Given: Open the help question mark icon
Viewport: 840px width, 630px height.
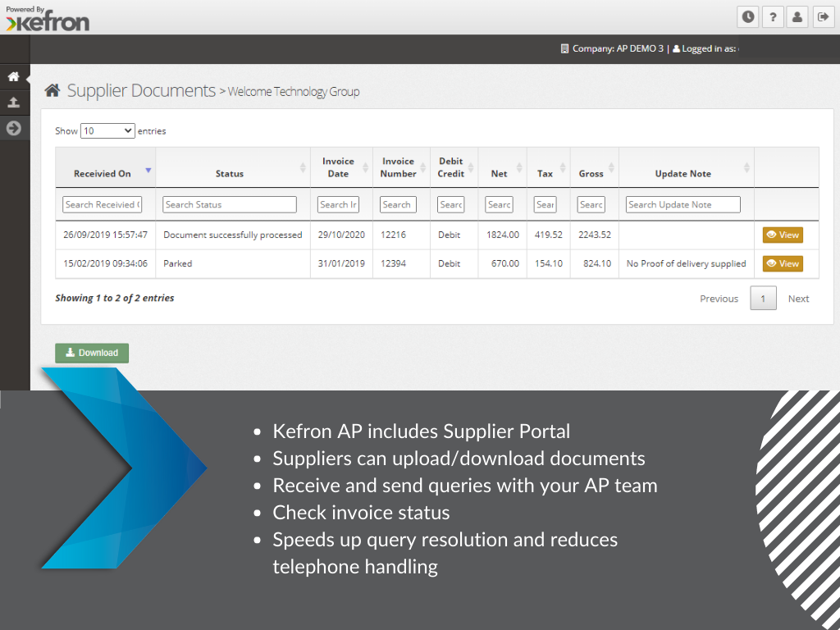Looking at the screenshot, I should [x=773, y=17].
